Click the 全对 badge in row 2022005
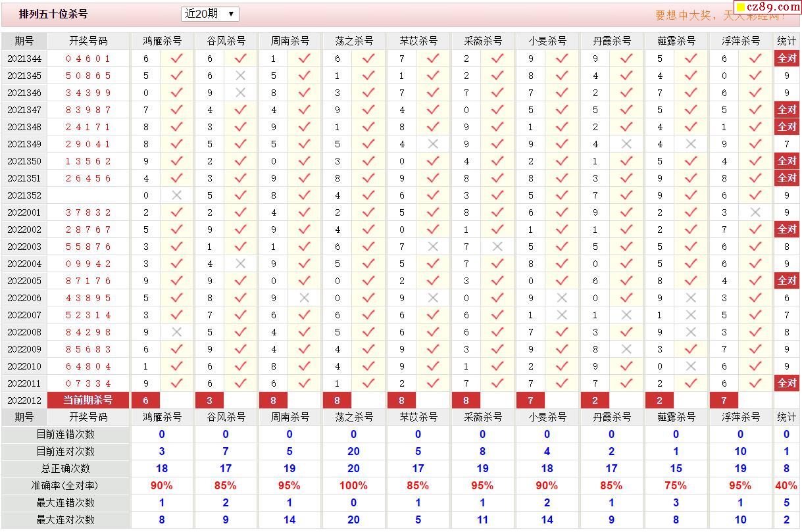Viewport: 802px width, 532px height. tap(787, 280)
